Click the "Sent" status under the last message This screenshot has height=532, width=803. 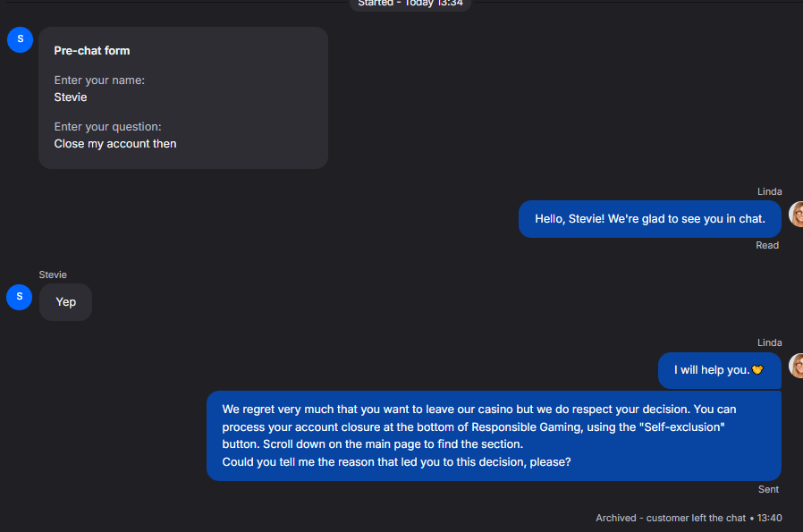click(x=768, y=489)
